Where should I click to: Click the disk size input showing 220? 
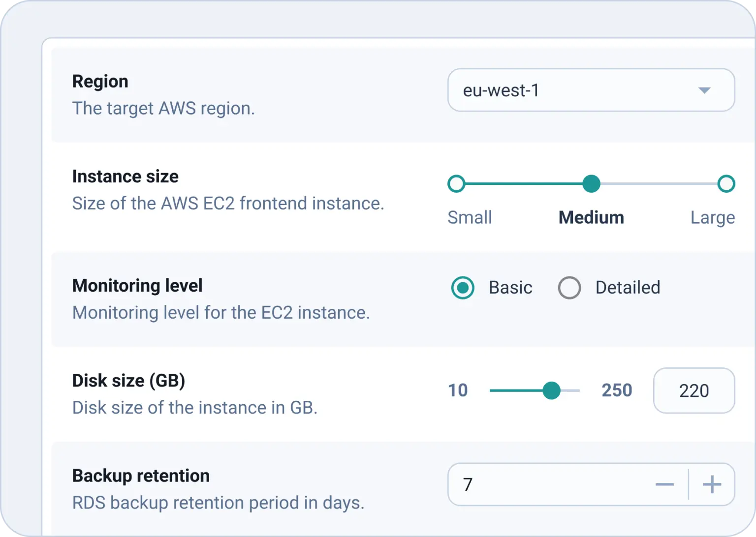point(693,391)
